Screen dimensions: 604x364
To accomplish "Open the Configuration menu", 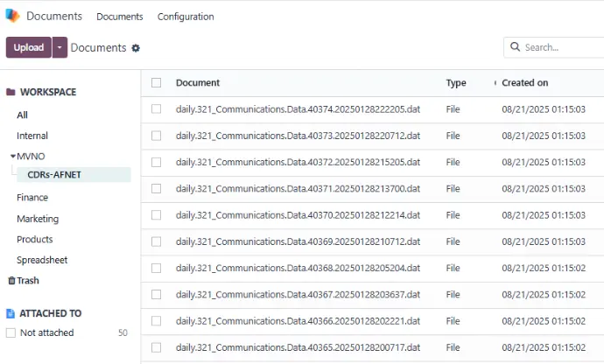I will [x=186, y=17].
